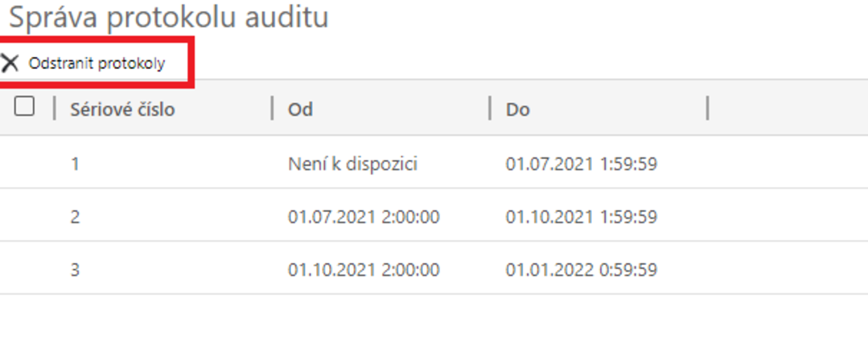Select the audit log row with serial number 2
Screen dimensions: 868x339
pos(75,217)
